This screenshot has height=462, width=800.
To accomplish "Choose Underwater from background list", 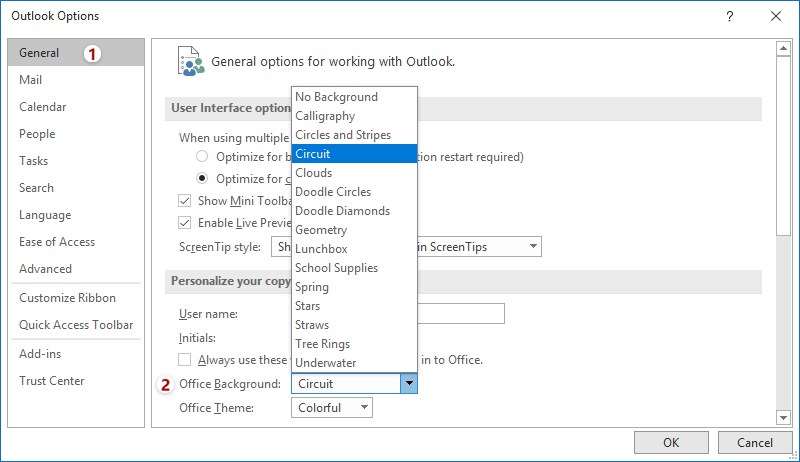I will [326, 363].
